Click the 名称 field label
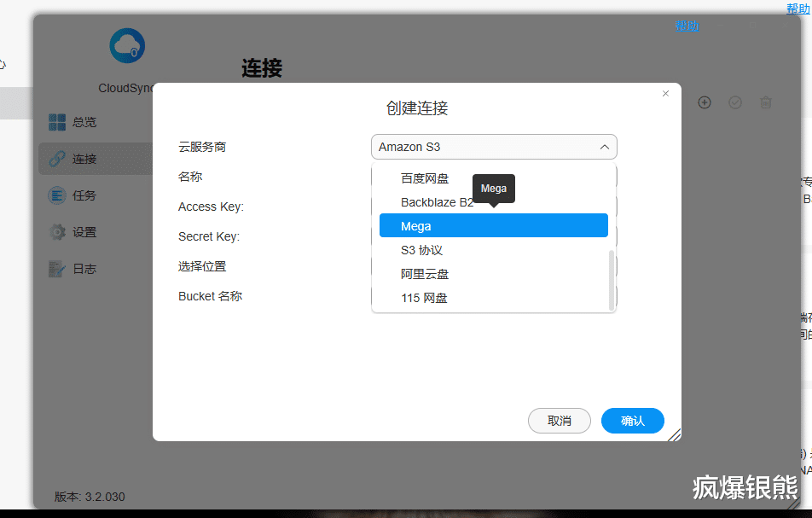This screenshot has height=518, width=812. click(x=190, y=177)
